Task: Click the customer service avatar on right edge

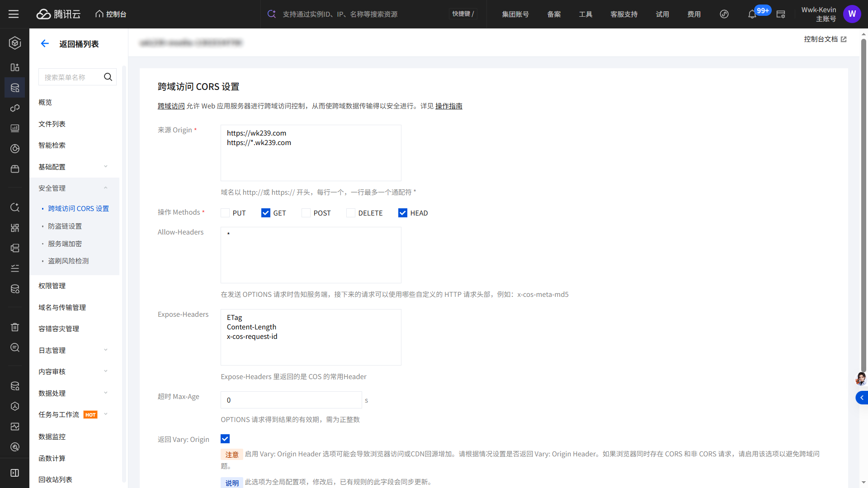Action: (861, 379)
